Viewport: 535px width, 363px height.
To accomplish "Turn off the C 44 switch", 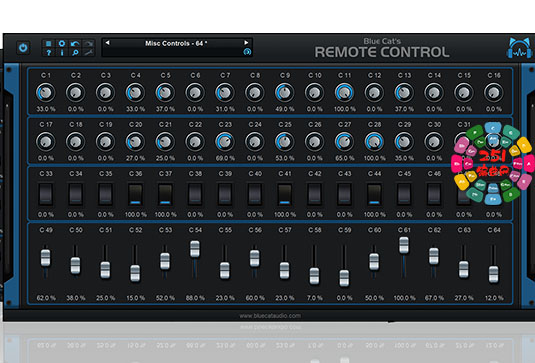I will coord(374,194).
